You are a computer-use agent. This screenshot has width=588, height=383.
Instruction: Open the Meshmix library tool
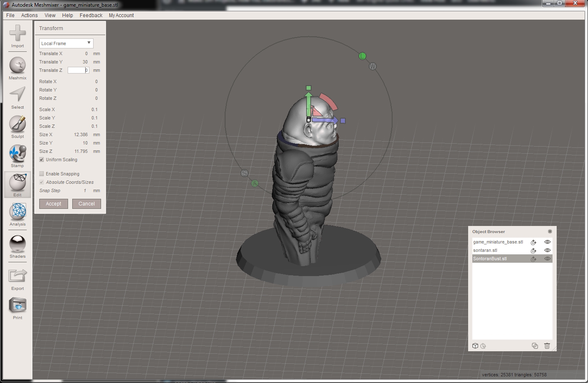tap(18, 68)
